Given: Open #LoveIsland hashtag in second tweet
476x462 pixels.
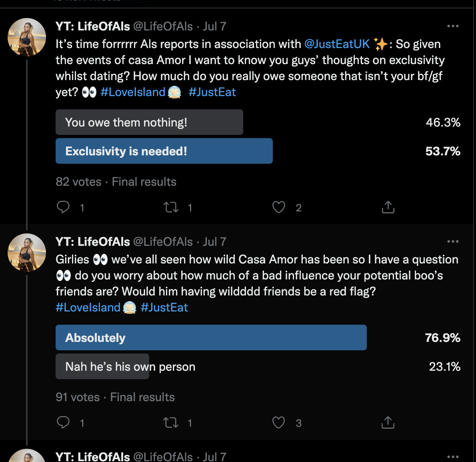Looking at the screenshot, I should coord(88,307).
